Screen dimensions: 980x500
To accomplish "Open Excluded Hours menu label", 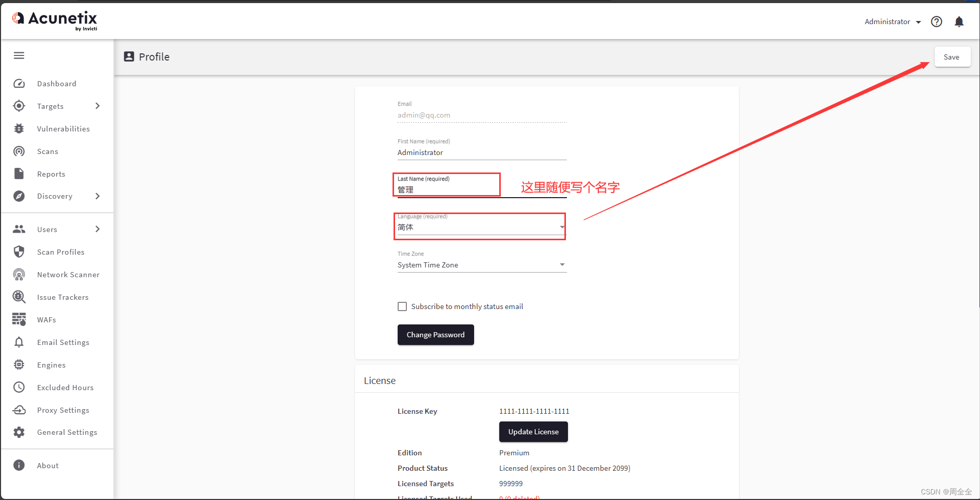I will 65,388.
